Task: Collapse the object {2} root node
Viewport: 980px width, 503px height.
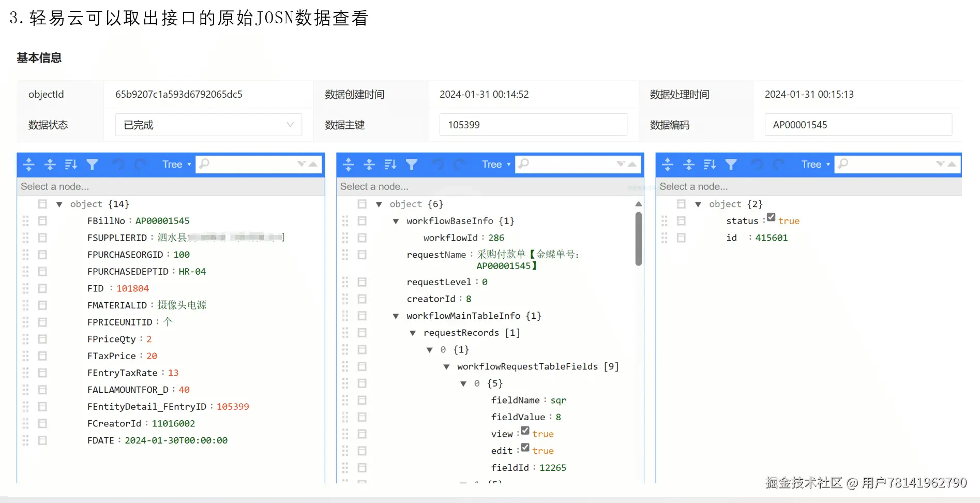Action: click(698, 204)
